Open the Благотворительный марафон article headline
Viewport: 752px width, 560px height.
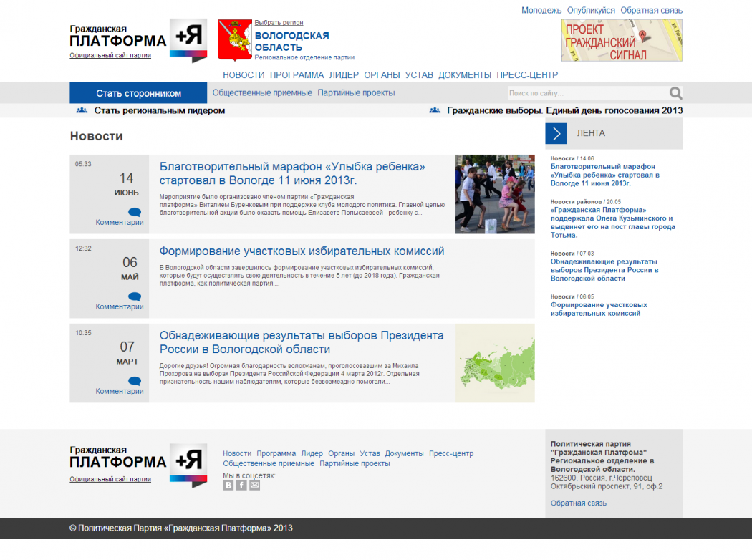[x=292, y=173]
